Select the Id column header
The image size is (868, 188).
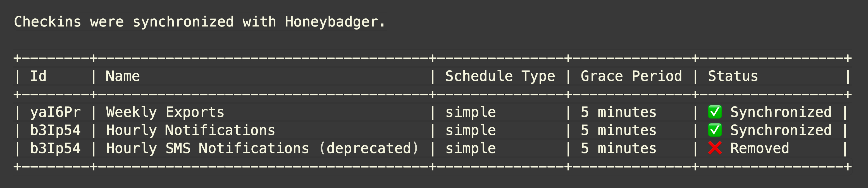coord(39,76)
